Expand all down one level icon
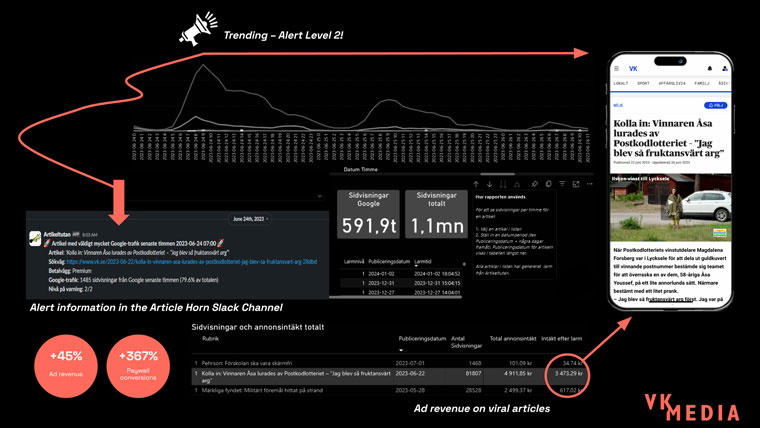 [517, 184]
